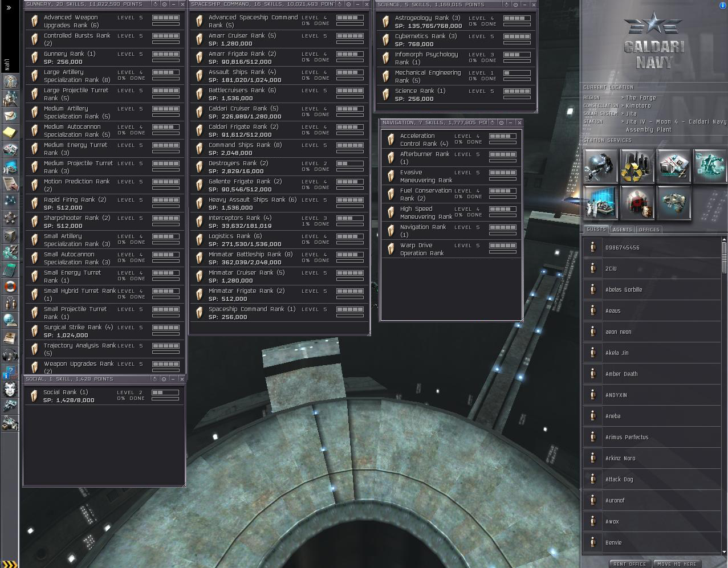
Task: Open the Laboratory station service
Action: click(600, 202)
